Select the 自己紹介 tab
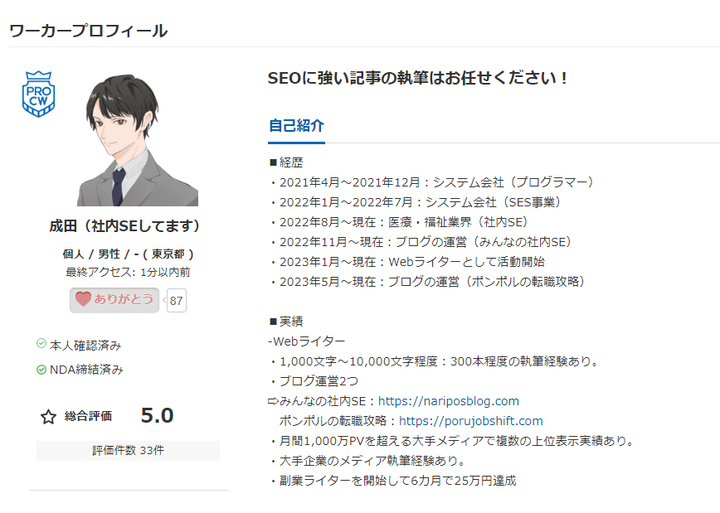 pos(297,125)
